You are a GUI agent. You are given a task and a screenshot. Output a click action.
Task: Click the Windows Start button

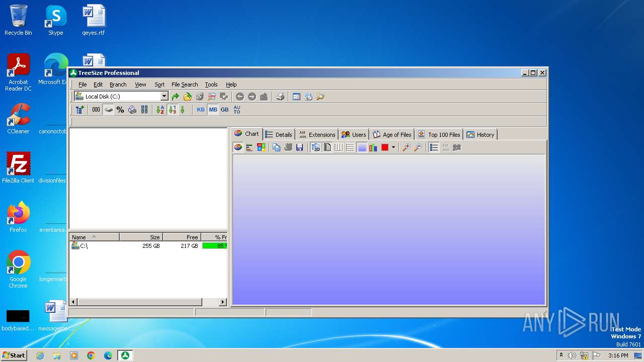pos(14,355)
